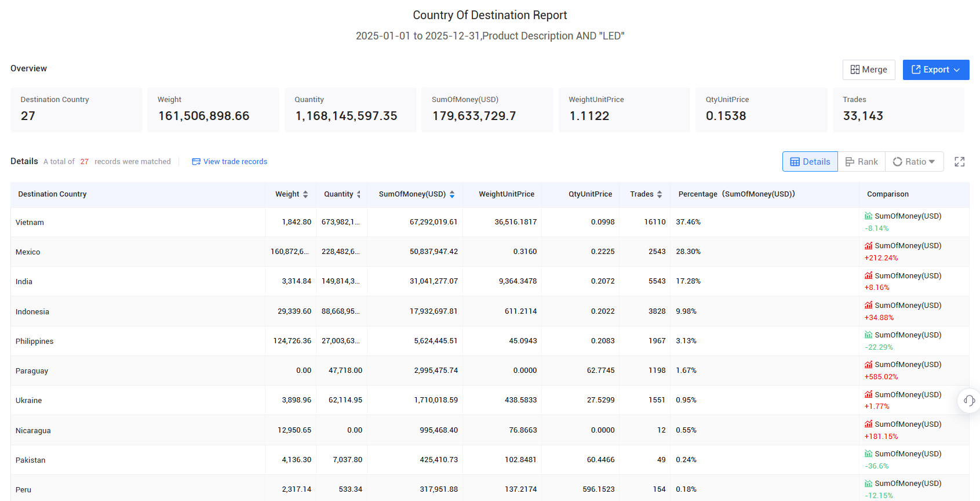Open the Ratio dropdown

(x=915, y=162)
